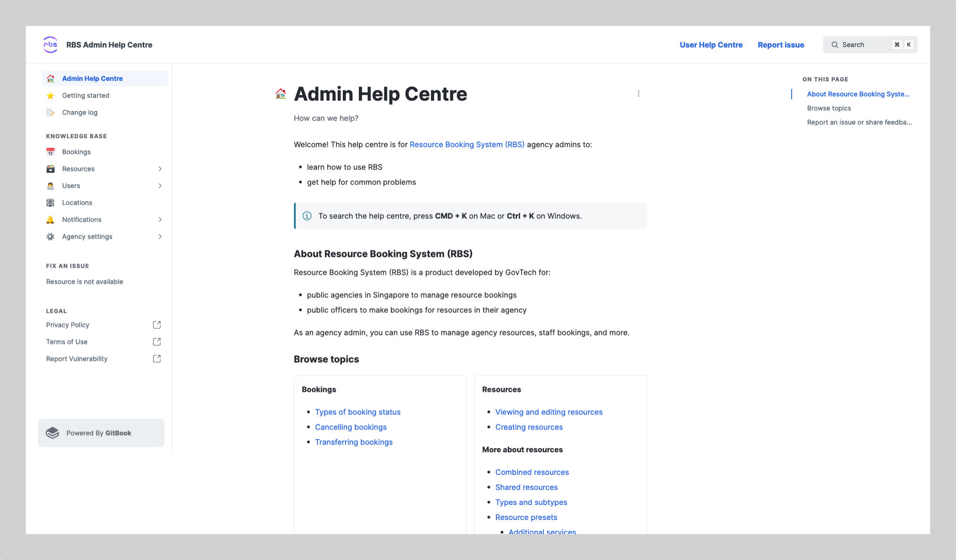This screenshot has height=560, width=956.
Task: Select the Agency settings gear icon
Action: coord(51,236)
